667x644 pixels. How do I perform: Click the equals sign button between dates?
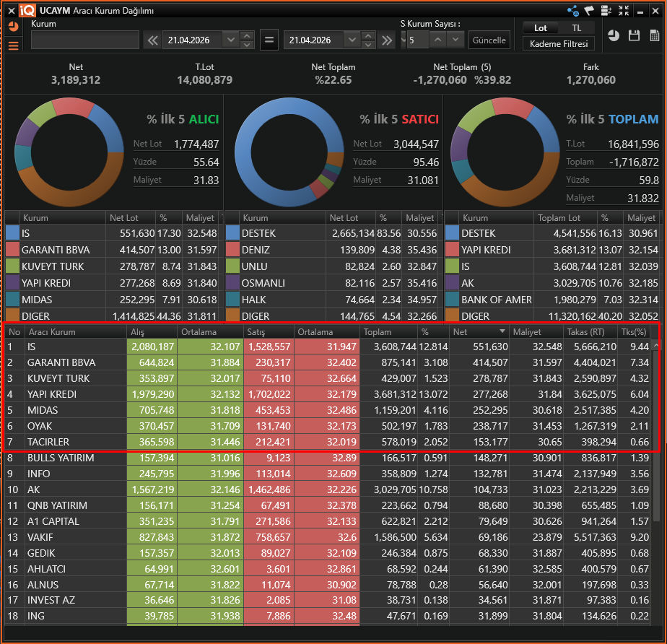[269, 40]
